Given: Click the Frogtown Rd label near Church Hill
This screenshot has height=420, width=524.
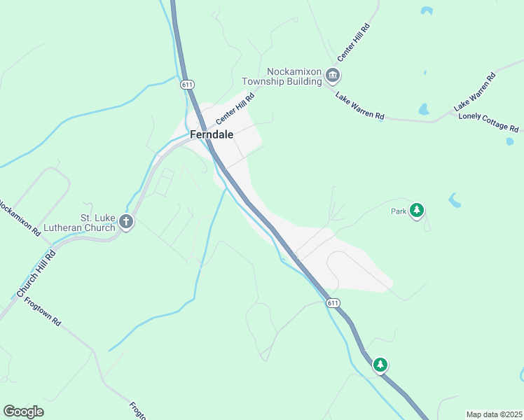Looking at the screenshot, I should pyautogui.click(x=43, y=311).
